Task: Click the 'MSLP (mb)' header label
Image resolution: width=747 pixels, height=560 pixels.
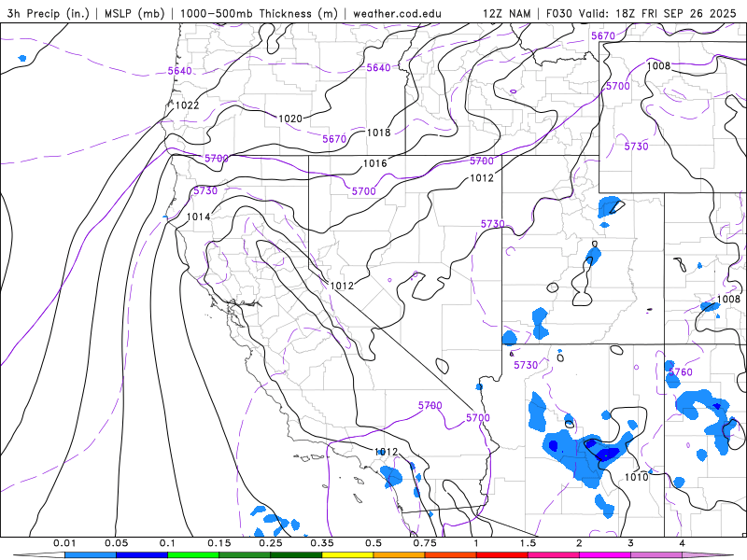Action: coord(134,13)
